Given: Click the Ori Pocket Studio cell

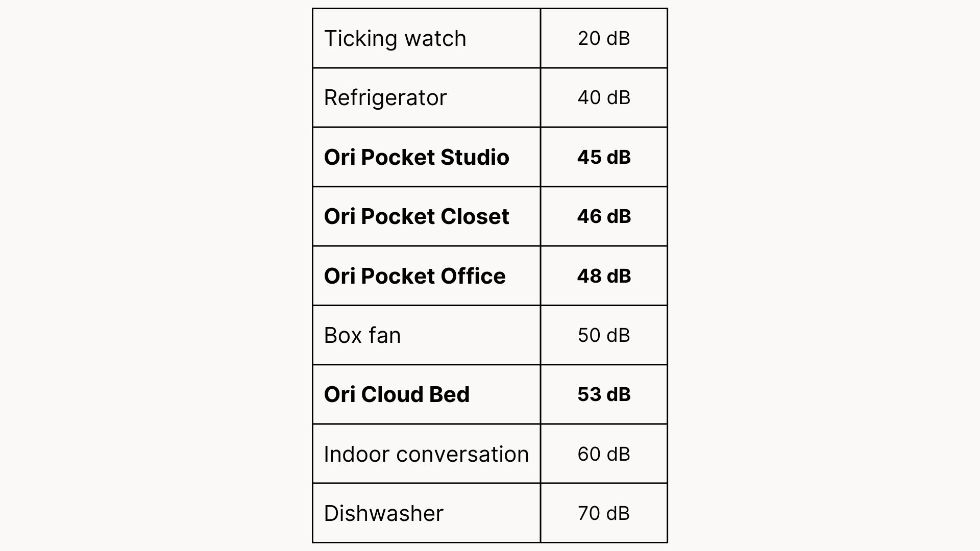Looking at the screenshot, I should [x=416, y=157].
